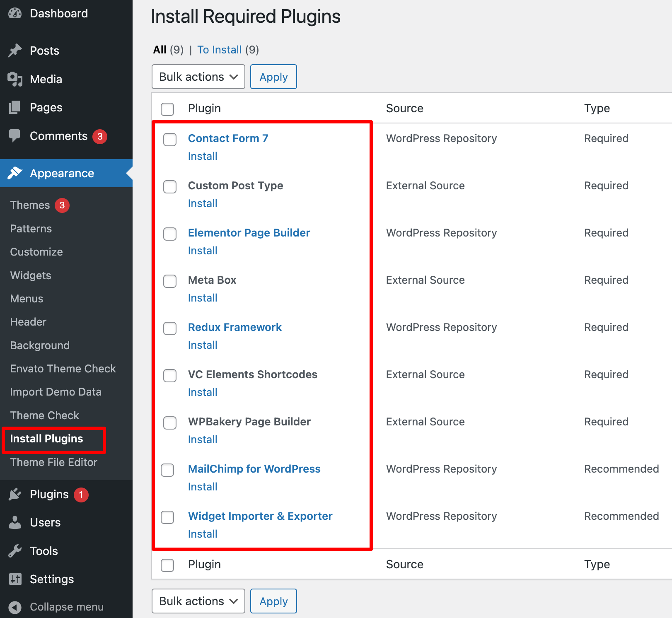This screenshot has width=672, height=618.
Task: Click the Appearance paintbrush icon
Action: (x=15, y=173)
